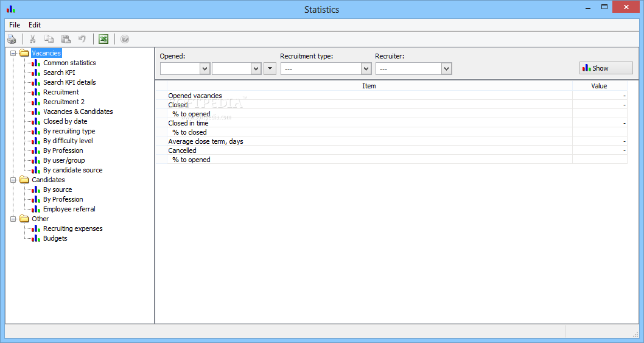The image size is (644, 343).
Task: Select the Closed in time row
Action: click(x=391, y=123)
